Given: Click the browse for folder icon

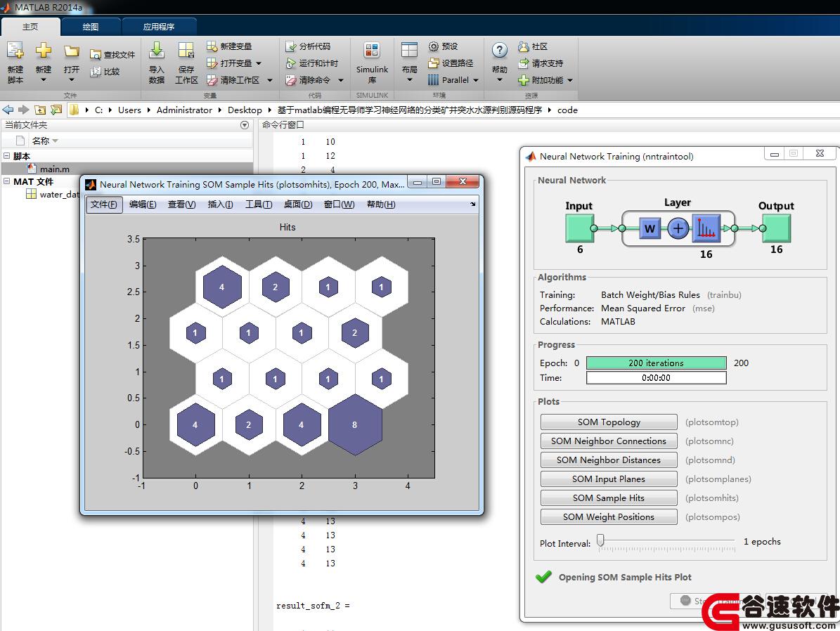Looking at the screenshot, I should pyautogui.click(x=56, y=110).
